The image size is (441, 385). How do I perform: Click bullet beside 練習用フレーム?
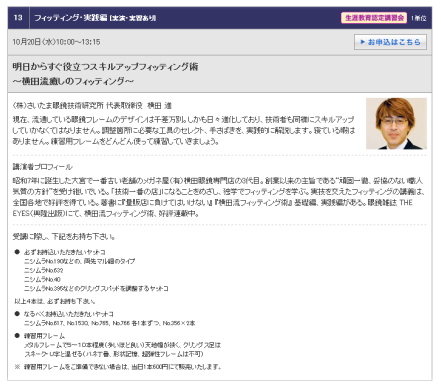pyautogui.click(x=17, y=336)
